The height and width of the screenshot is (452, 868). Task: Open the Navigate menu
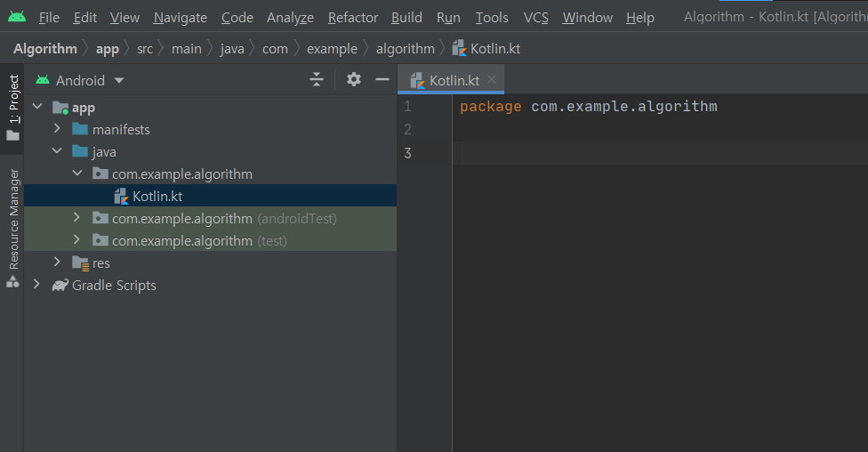181,18
